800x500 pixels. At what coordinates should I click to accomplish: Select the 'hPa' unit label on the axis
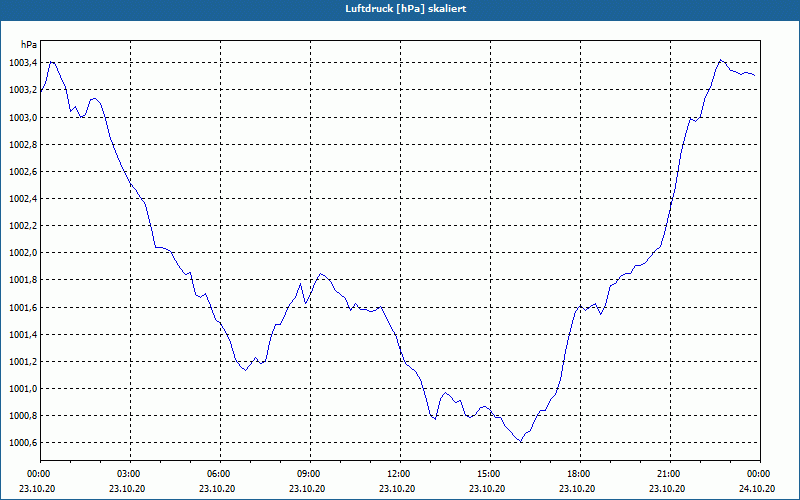point(29,45)
